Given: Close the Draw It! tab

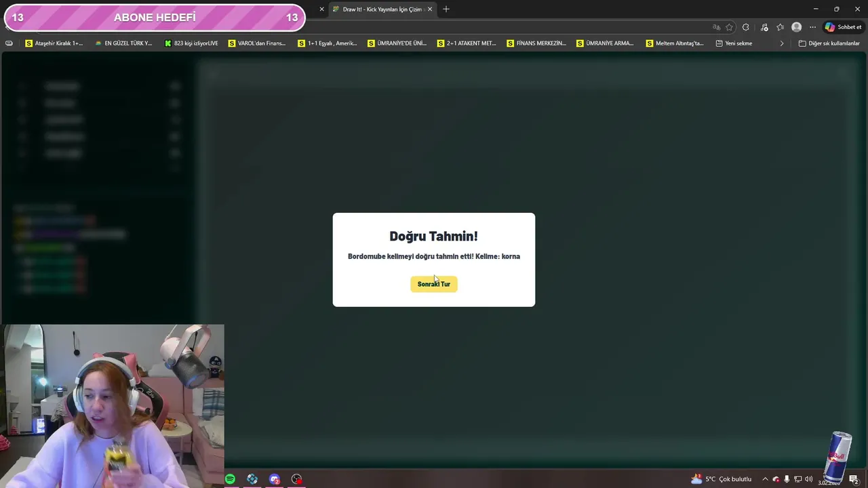Looking at the screenshot, I should (x=429, y=9).
